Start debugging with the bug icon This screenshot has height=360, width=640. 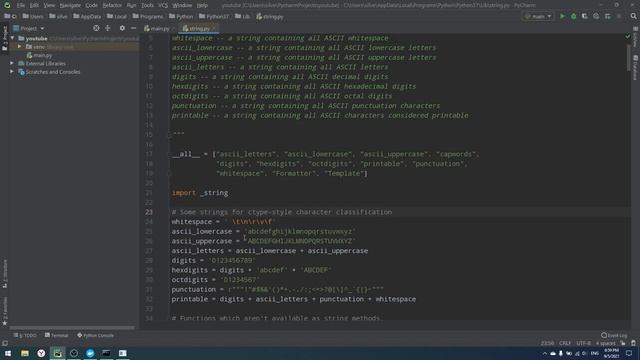(x=573, y=16)
